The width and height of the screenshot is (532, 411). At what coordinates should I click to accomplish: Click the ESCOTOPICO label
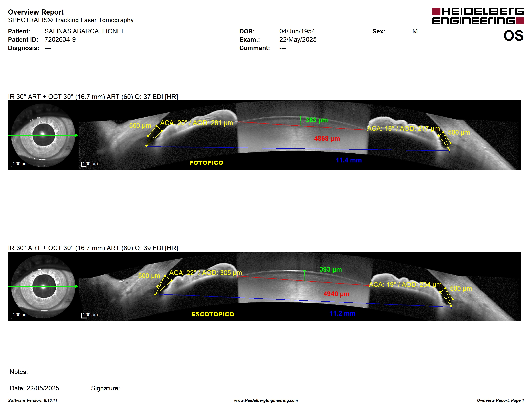(x=213, y=314)
